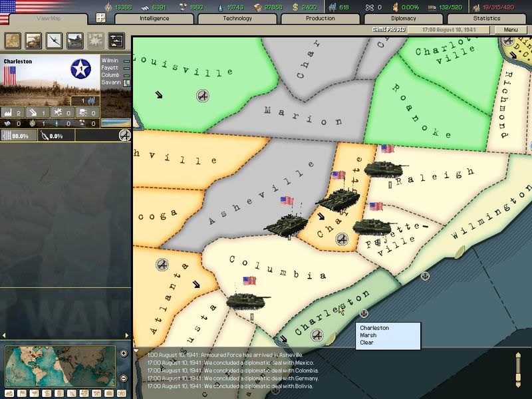Click the factory industrial capacity icon
Screen dimensions: 532x399
(8, 112)
